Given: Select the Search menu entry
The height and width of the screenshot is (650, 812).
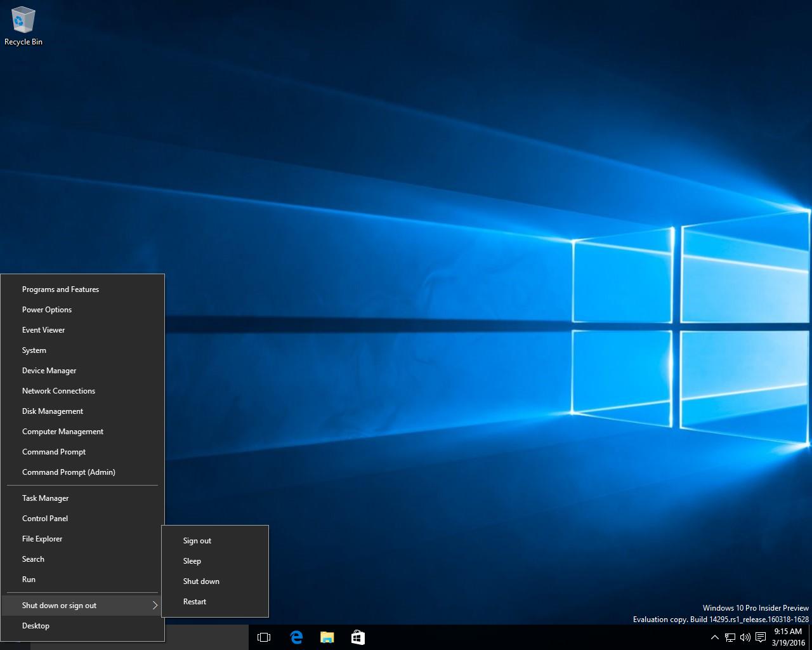Looking at the screenshot, I should coord(82,559).
